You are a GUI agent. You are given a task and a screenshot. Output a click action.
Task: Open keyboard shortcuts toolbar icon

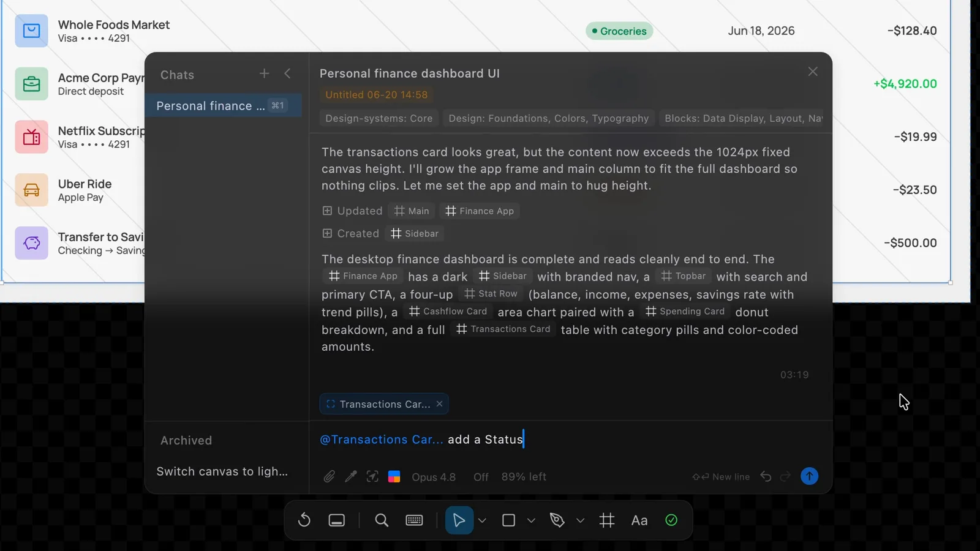click(x=414, y=520)
